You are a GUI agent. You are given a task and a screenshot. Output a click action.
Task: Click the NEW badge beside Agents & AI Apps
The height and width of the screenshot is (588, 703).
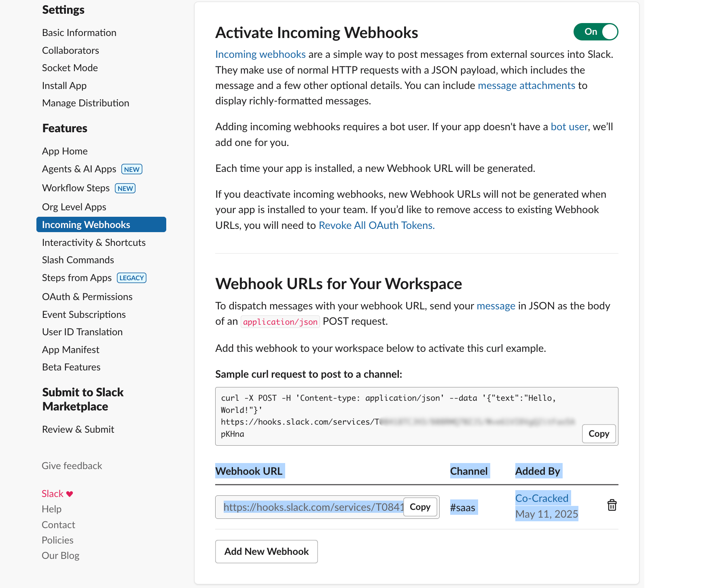131,169
